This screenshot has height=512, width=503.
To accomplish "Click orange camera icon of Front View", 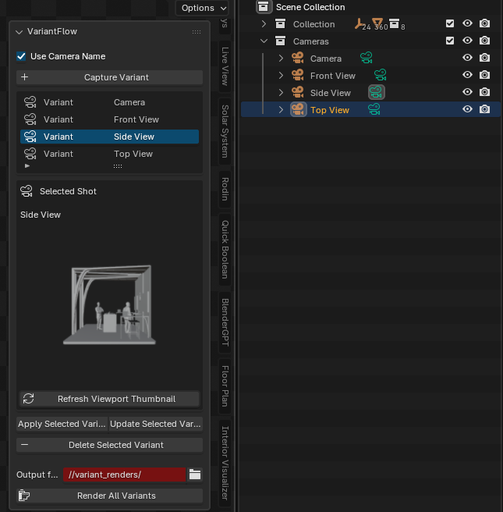I will pyautogui.click(x=298, y=75).
